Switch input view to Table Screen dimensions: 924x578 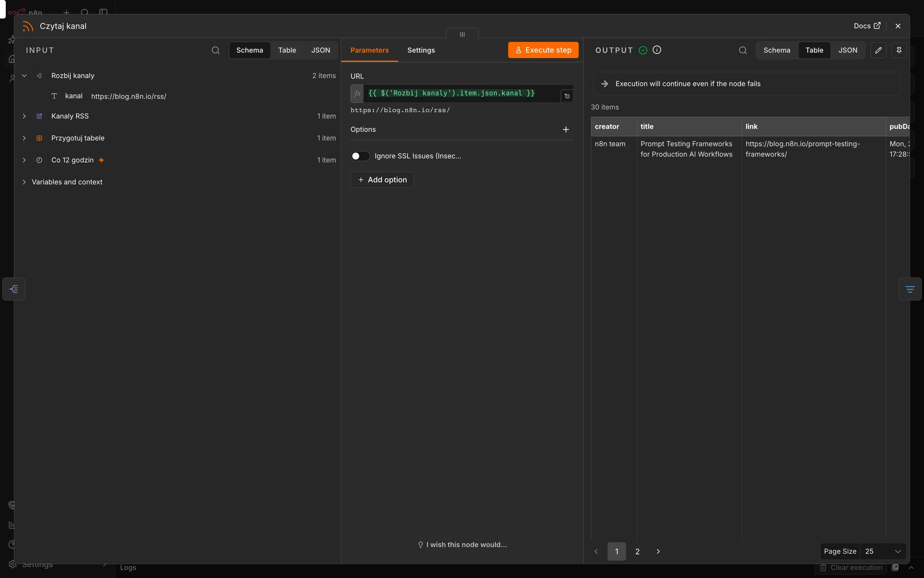coord(287,50)
